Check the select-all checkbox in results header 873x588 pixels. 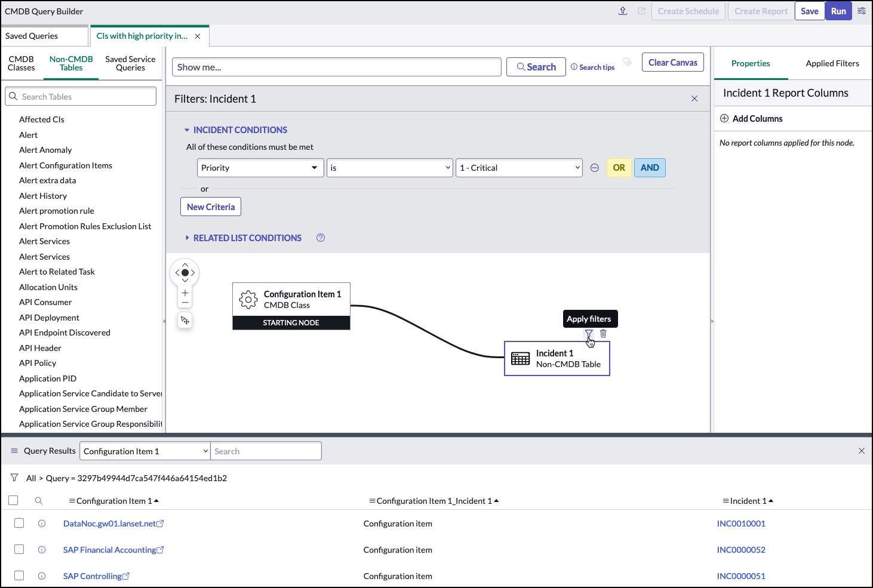(13, 500)
